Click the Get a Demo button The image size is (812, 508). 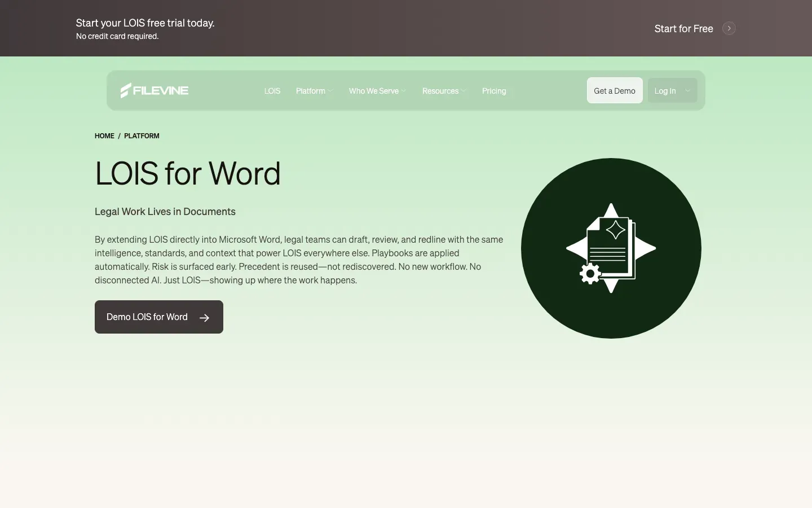pyautogui.click(x=615, y=90)
